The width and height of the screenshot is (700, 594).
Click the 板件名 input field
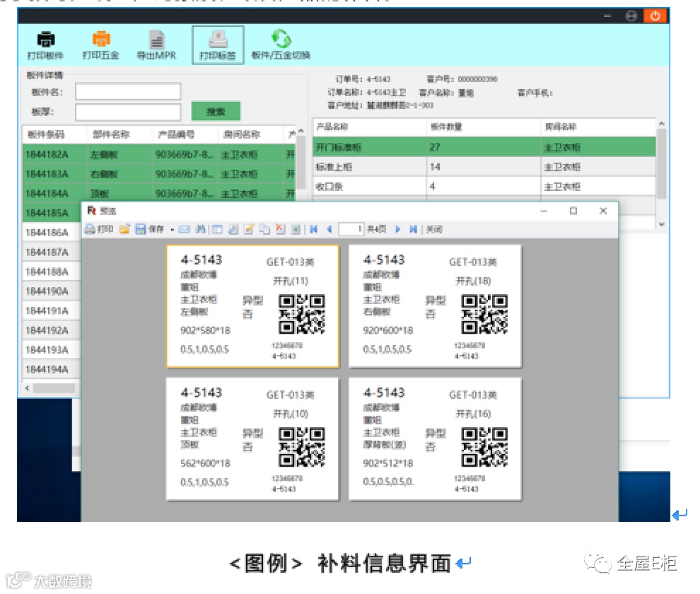tap(128, 91)
